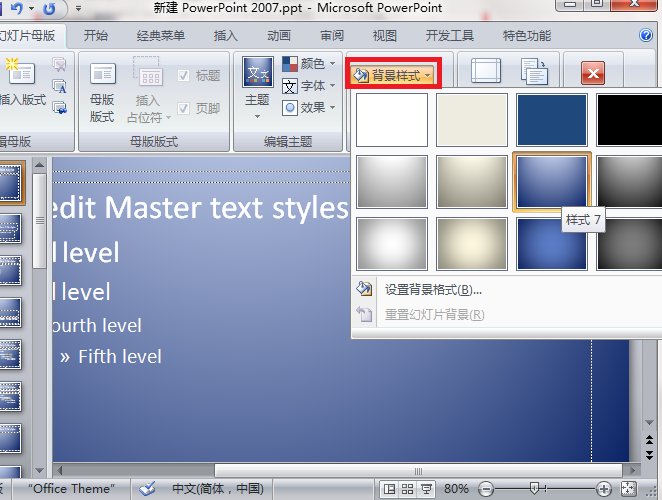Click the red close master view icon

[x=593, y=73]
